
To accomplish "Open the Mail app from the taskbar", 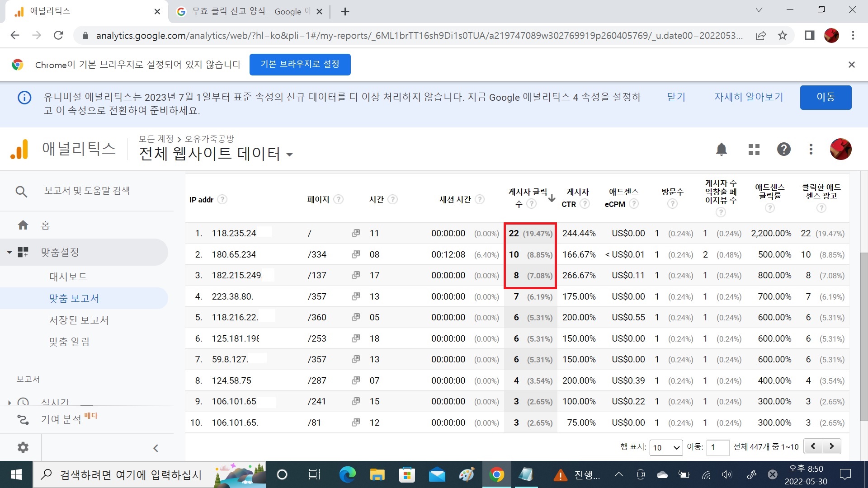I will [437, 474].
